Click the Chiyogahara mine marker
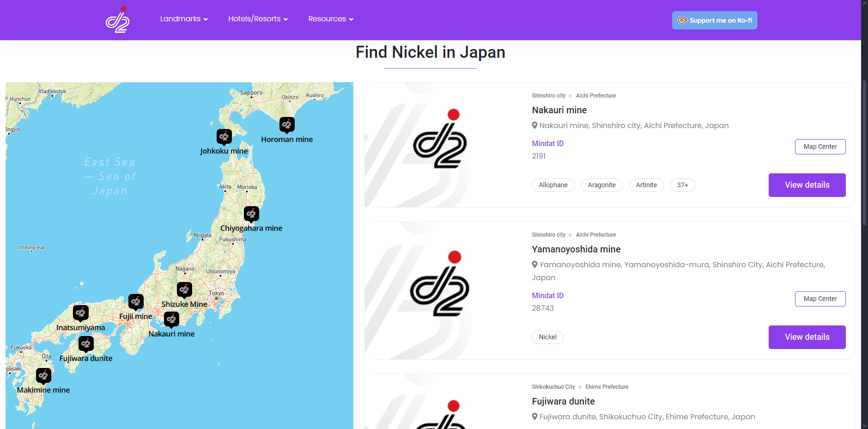Screen dimensions: 868x429 [251, 214]
